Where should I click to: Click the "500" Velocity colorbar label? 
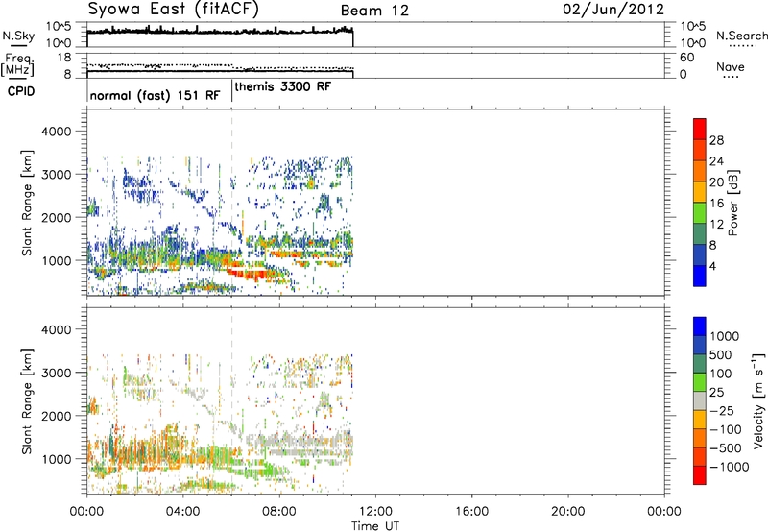(721, 354)
